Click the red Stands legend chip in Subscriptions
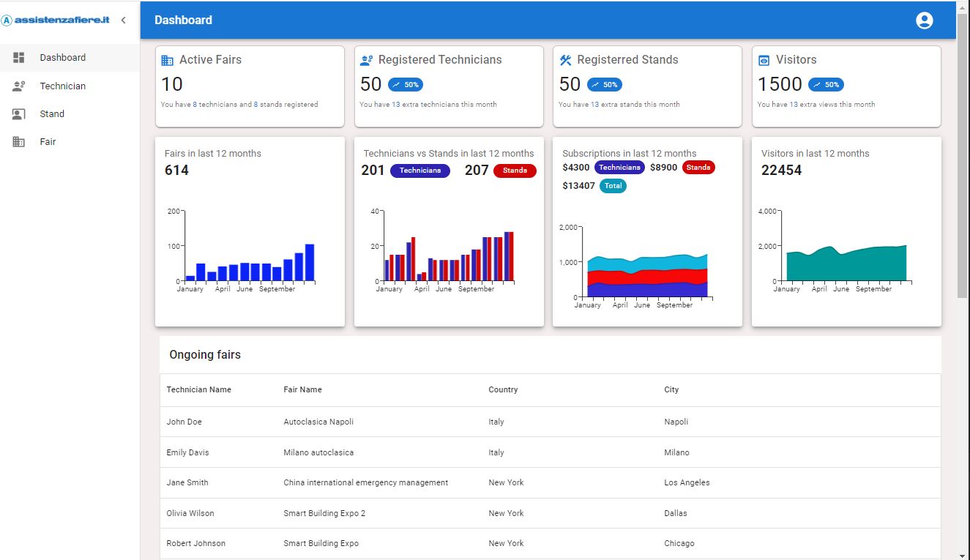Viewport: 970px width, 560px height. [698, 168]
